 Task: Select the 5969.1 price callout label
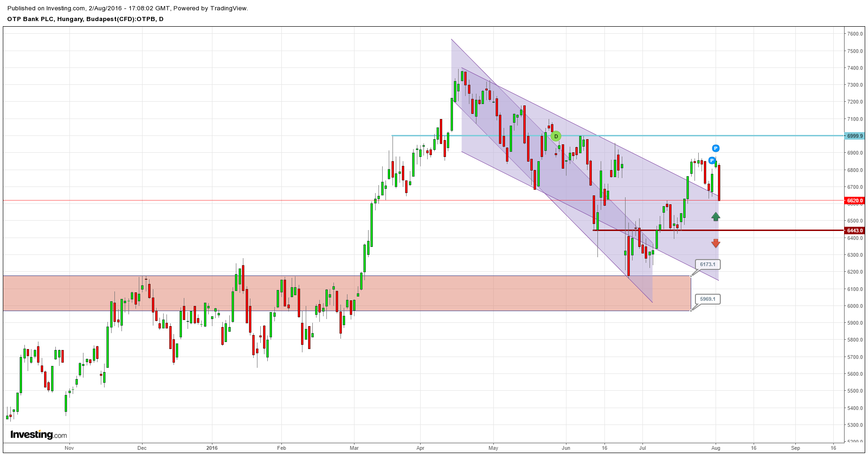click(708, 299)
